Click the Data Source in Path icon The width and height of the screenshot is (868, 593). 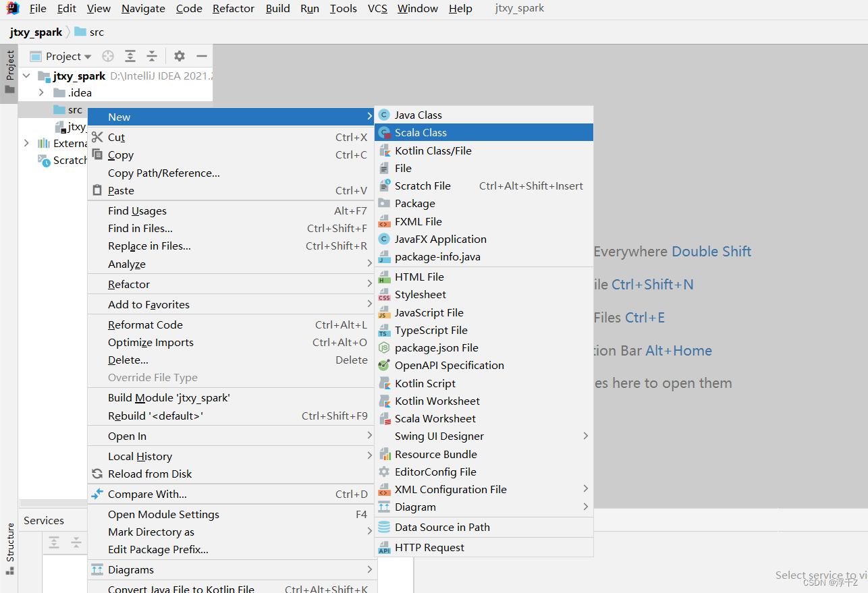(384, 527)
